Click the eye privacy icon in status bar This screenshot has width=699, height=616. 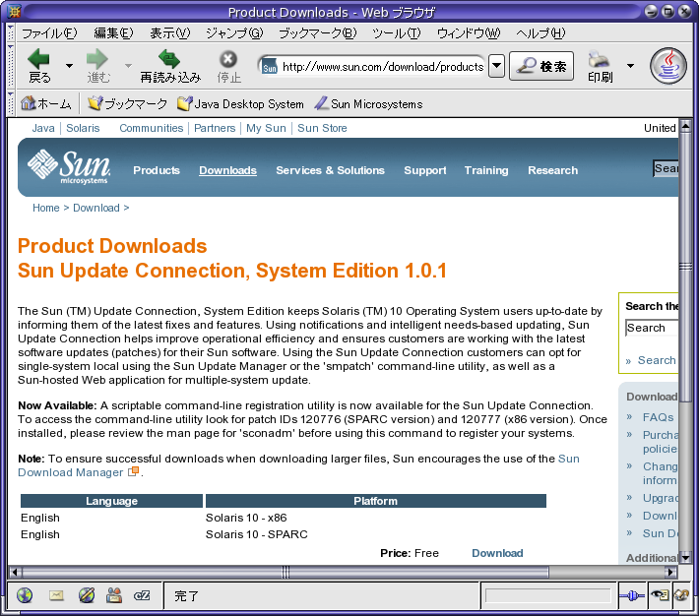[x=660, y=595]
